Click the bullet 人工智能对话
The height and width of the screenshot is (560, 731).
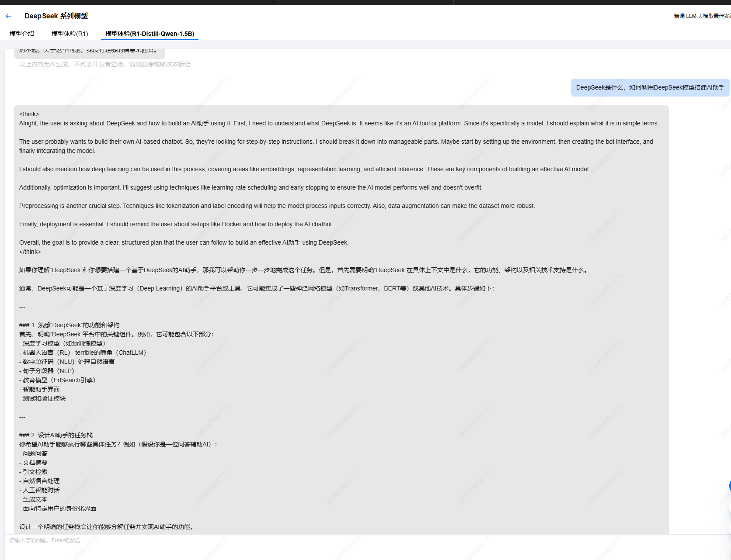[39, 490]
